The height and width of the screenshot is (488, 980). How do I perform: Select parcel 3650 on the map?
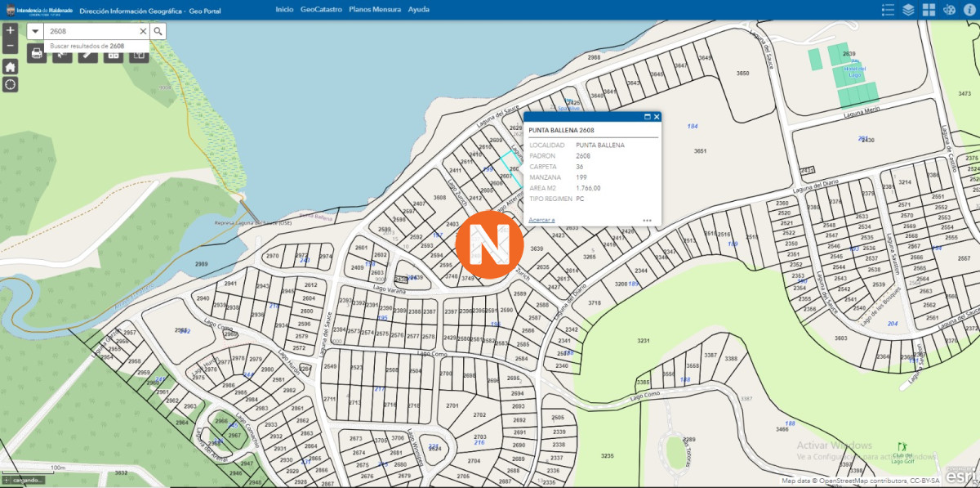[x=742, y=74]
